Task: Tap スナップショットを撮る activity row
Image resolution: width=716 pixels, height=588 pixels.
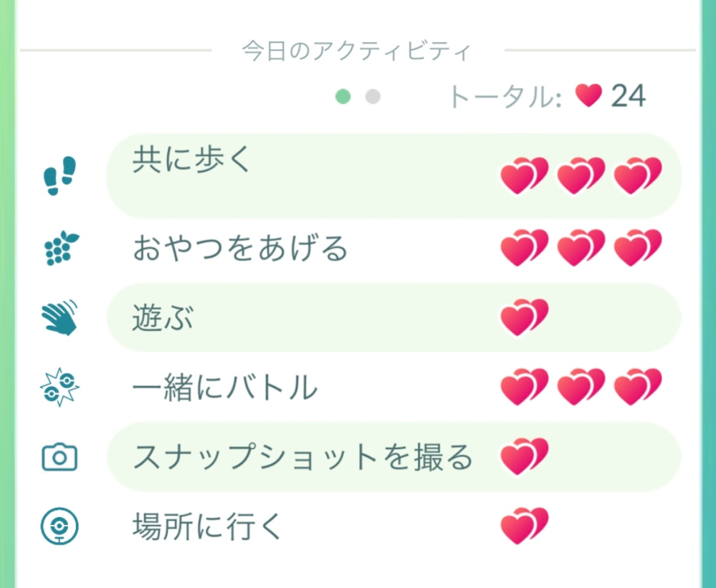Action: (393, 457)
